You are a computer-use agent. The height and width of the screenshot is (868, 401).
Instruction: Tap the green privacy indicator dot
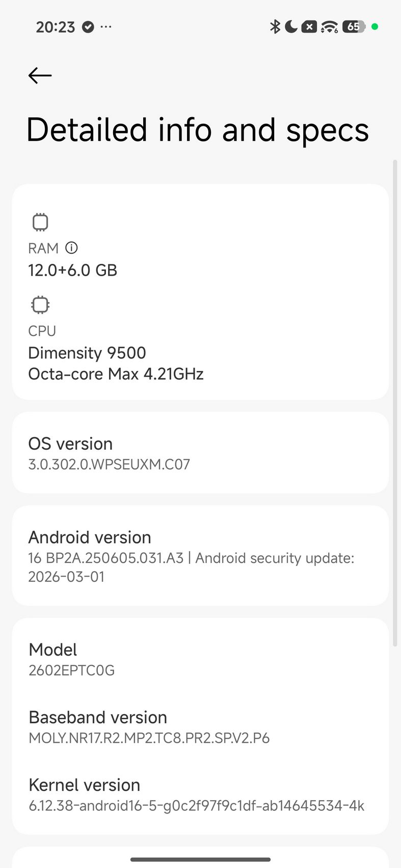[375, 26]
